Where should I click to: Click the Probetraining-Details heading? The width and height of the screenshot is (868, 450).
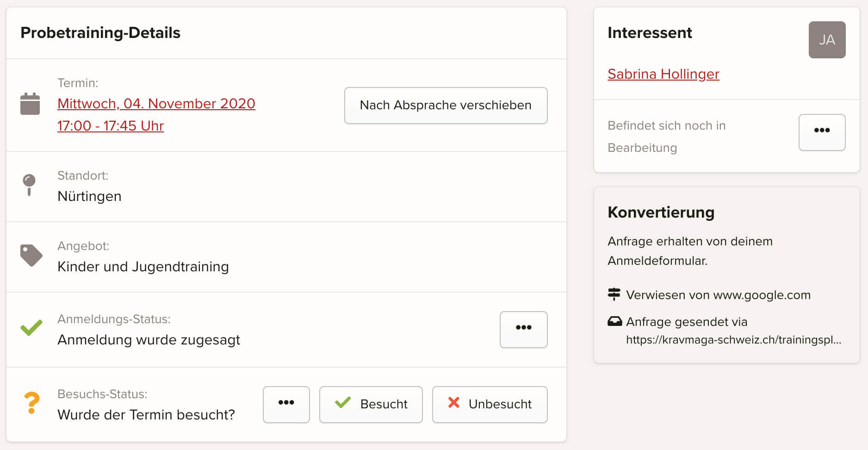pyautogui.click(x=100, y=33)
